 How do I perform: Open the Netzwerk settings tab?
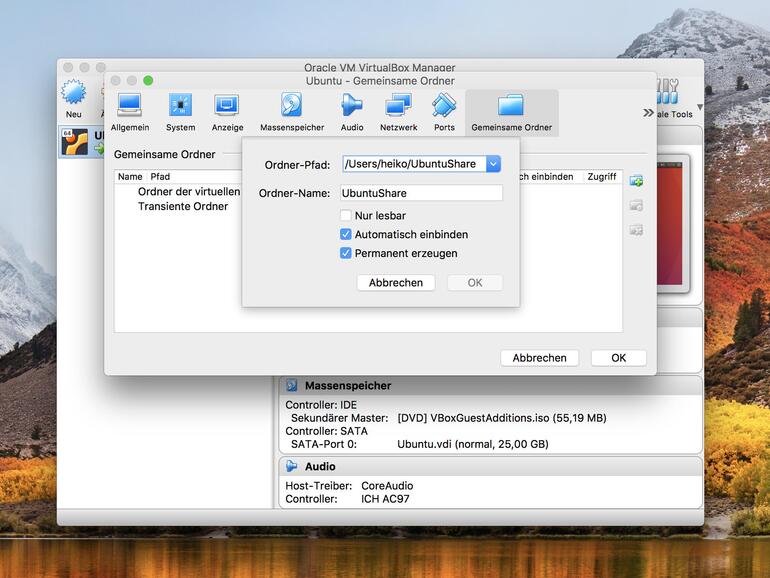[x=398, y=112]
